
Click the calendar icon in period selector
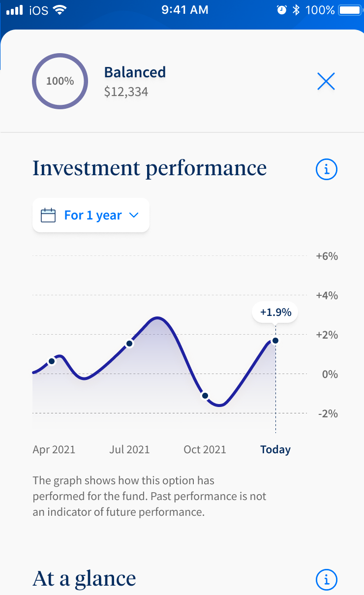48,216
